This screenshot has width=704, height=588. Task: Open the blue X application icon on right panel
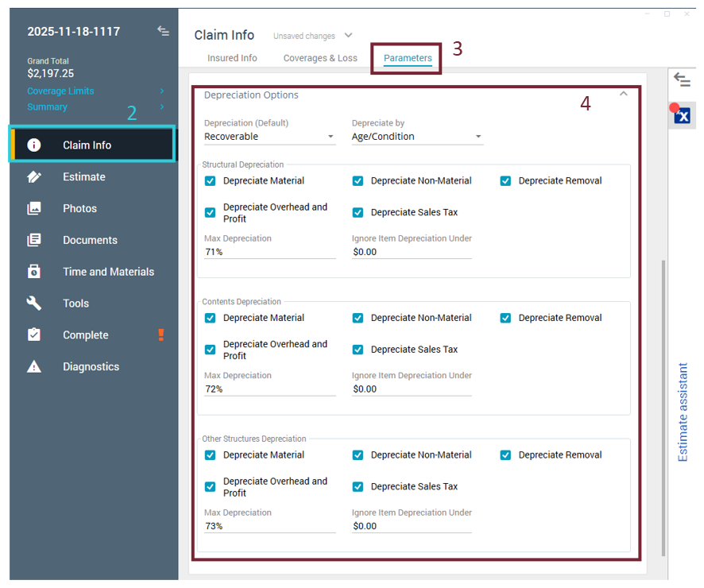pos(682,116)
